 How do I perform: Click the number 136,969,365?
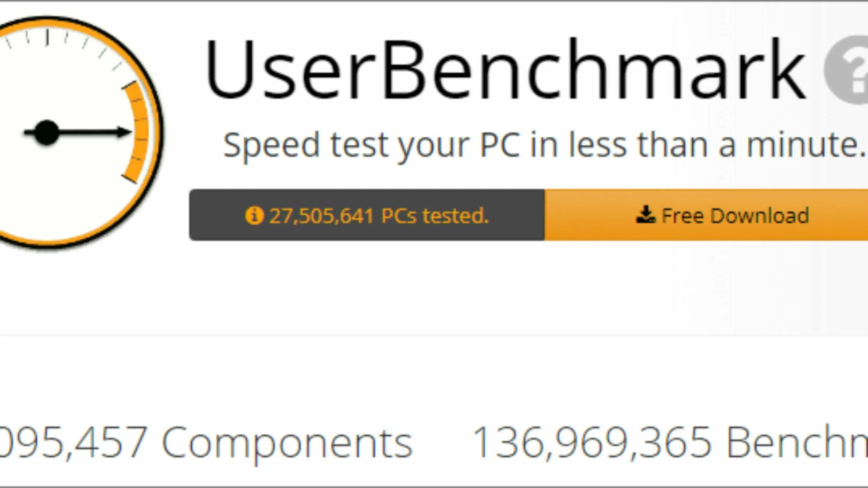tap(592, 442)
